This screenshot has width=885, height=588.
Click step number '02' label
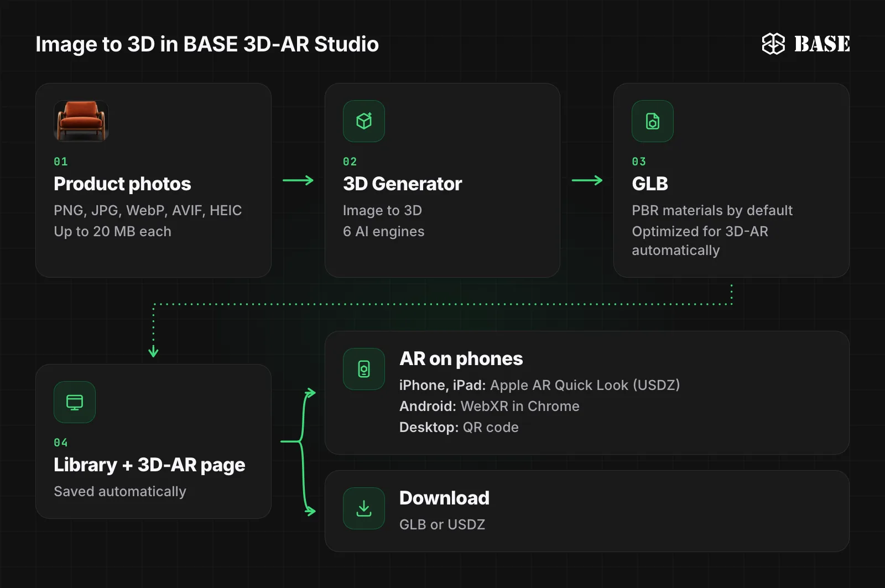[350, 162]
